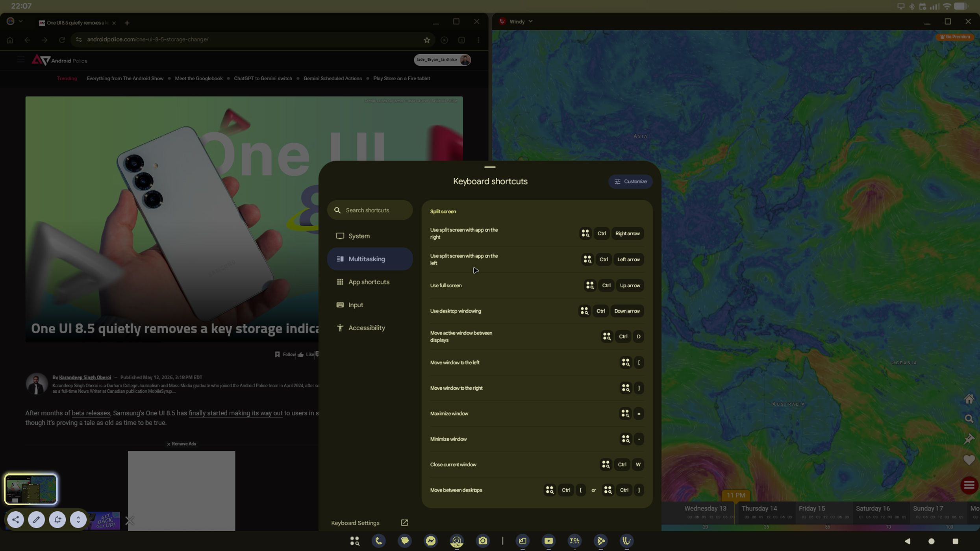980x551 pixels.
Task: Launch Messenger from the taskbar
Action: (x=431, y=541)
